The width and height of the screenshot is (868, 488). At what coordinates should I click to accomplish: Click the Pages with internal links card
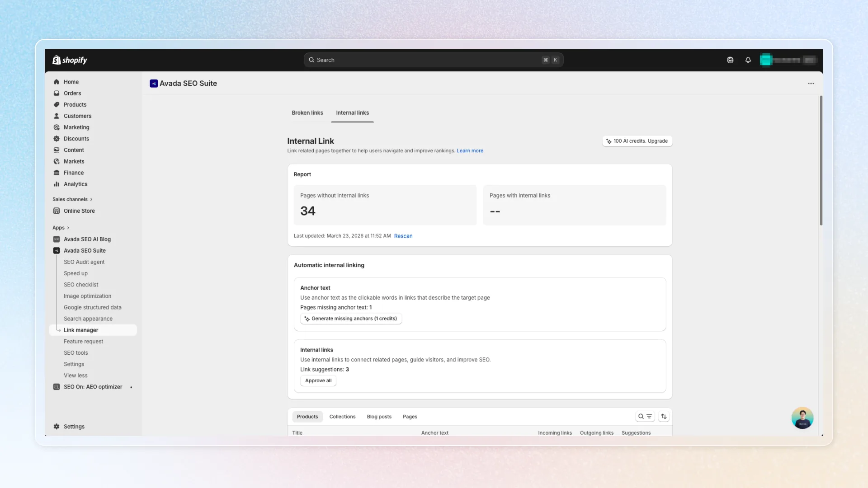(x=575, y=205)
